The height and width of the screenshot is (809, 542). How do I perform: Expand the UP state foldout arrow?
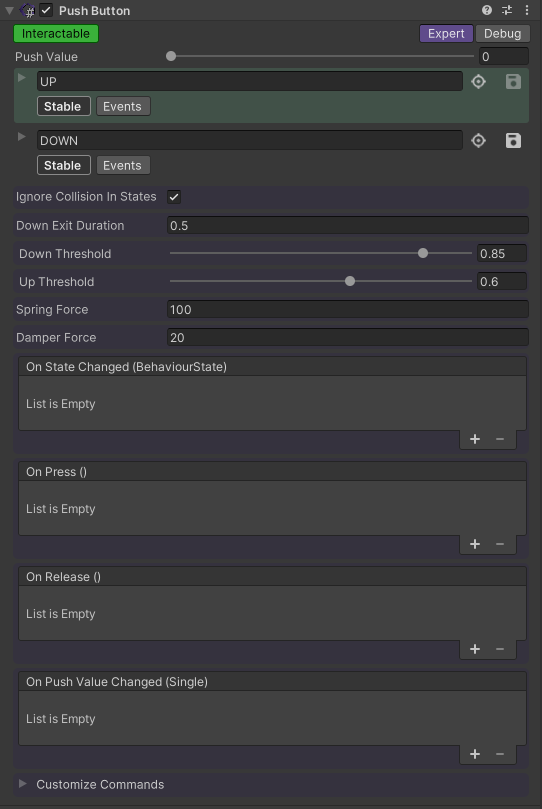pos(22,77)
